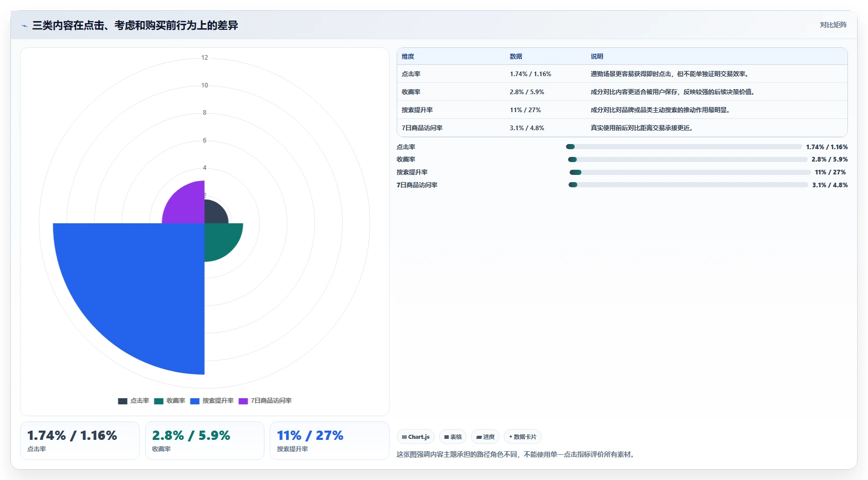The height and width of the screenshot is (480, 868).
Task: Toggle the 点击率 legend color swatch
Action: [122, 401]
